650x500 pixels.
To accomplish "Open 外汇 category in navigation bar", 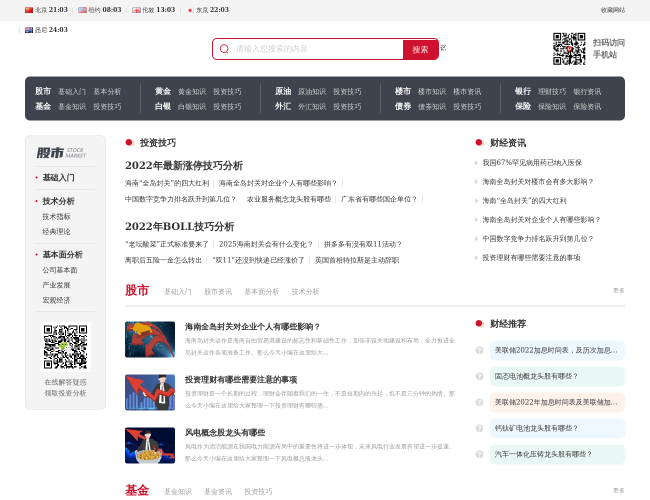I will click(x=283, y=106).
